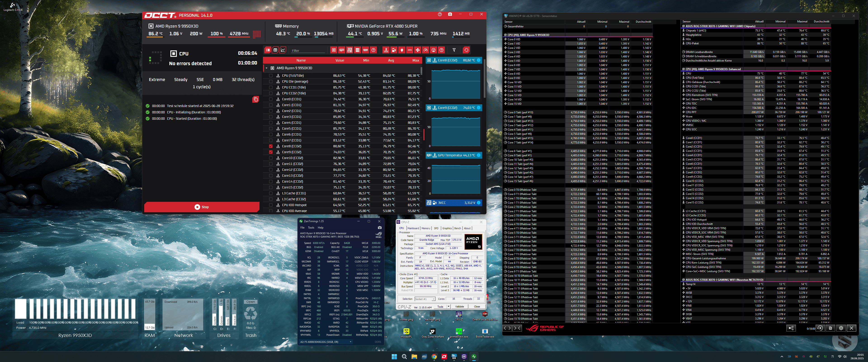The height and width of the screenshot is (362, 868).
Task: Filter OCCT sensors by memory module icon
Action: pos(365,50)
